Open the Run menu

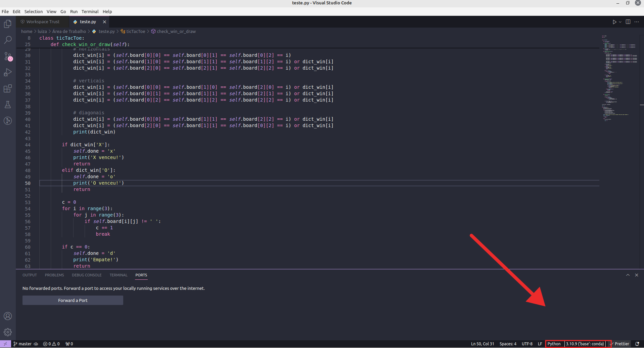[x=74, y=11]
